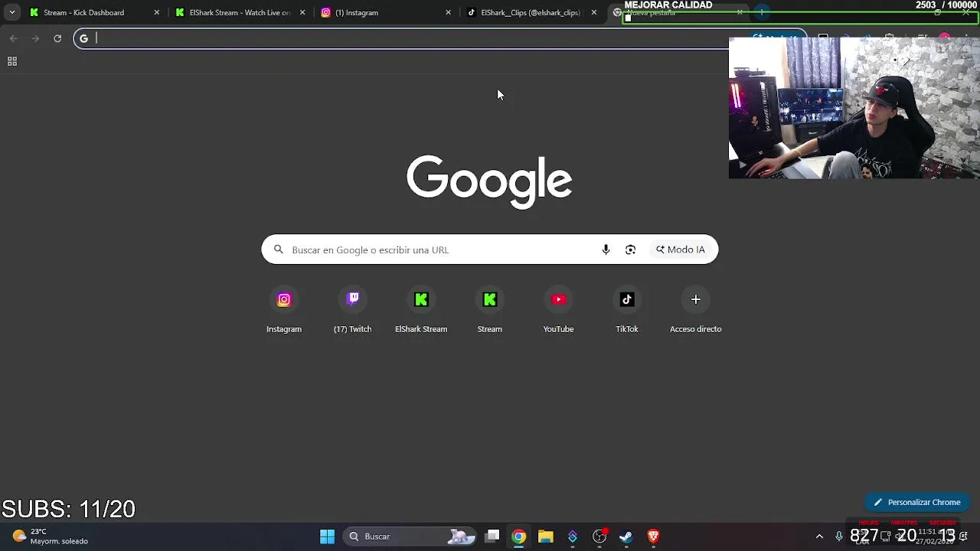This screenshot has height=551, width=980.
Task: Open Task View on the taskbar
Action: 492,536
